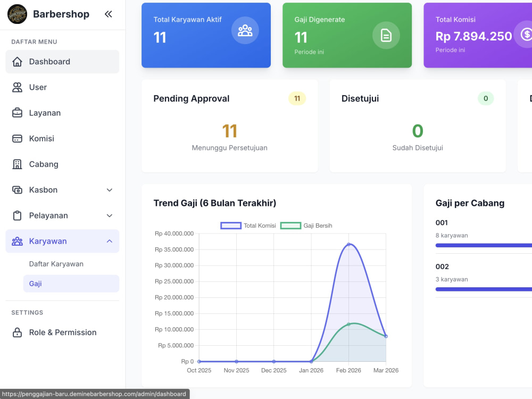
Task: Click the 'Rp 40.000.000' axis label
Action: pyautogui.click(x=174, y=234)
